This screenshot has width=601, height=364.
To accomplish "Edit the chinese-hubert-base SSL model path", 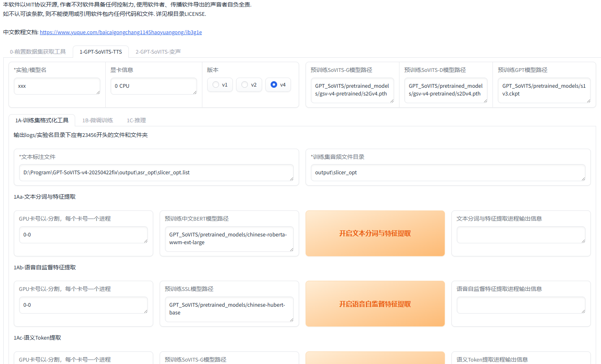I will tap(229, 309).
